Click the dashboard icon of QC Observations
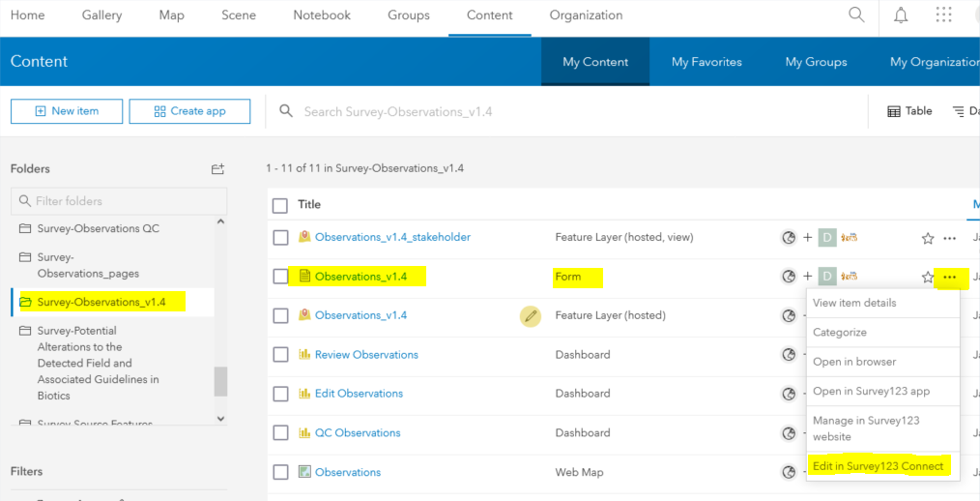This screenshot has height=501, width=980. pos(304,432)
